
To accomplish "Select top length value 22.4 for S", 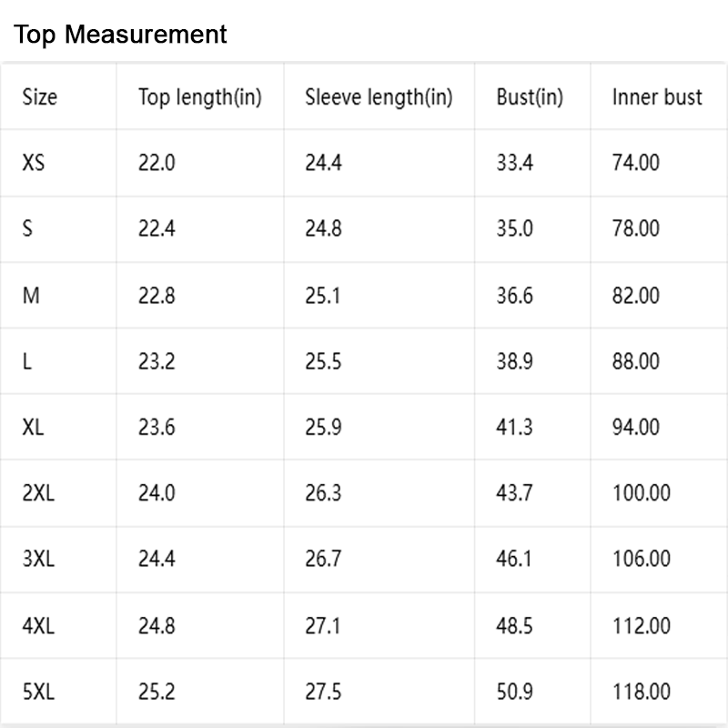I will [157, 229].
